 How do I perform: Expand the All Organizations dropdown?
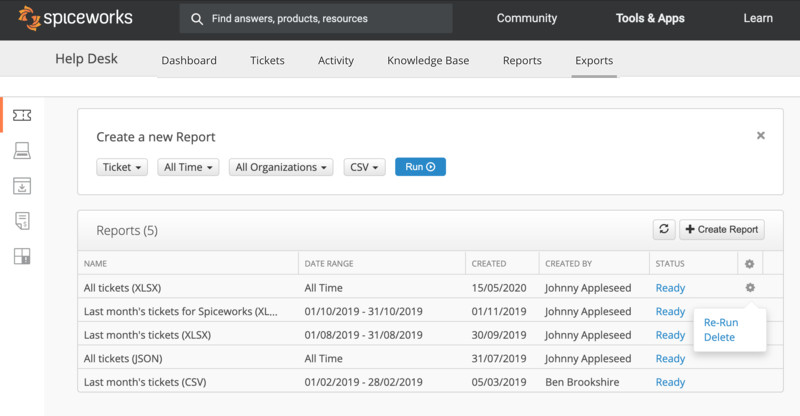click(281, 167)
